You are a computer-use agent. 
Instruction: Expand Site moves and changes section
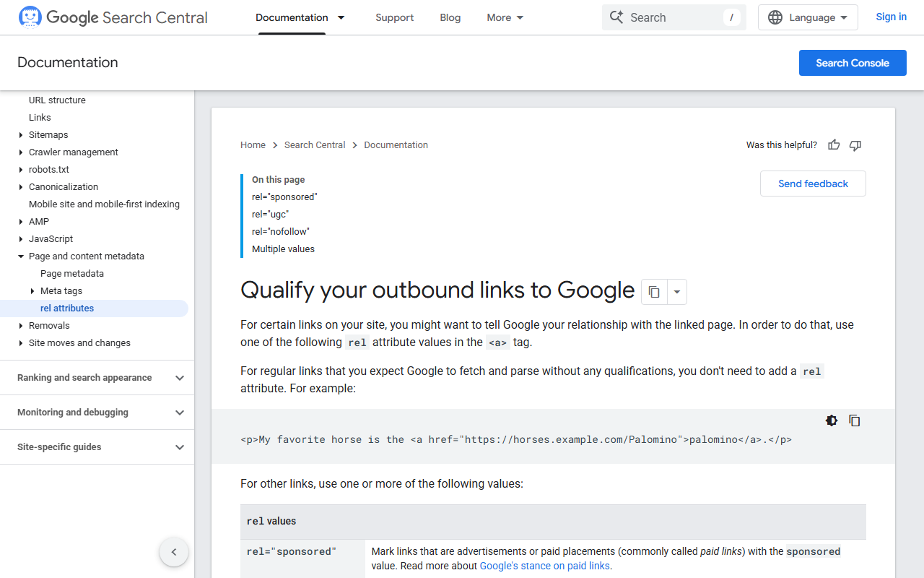[x=21, y=343]
